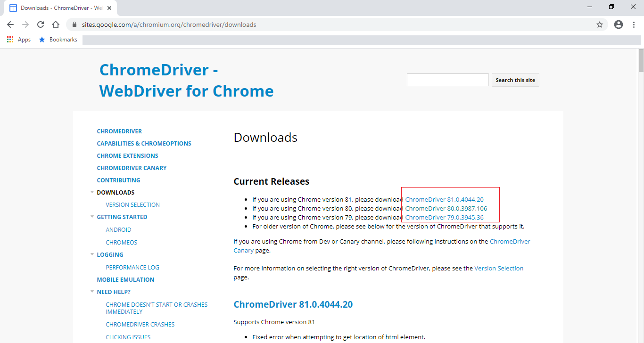Click the Downloads page heading
644x343 pixels.
tap(265, 138)
